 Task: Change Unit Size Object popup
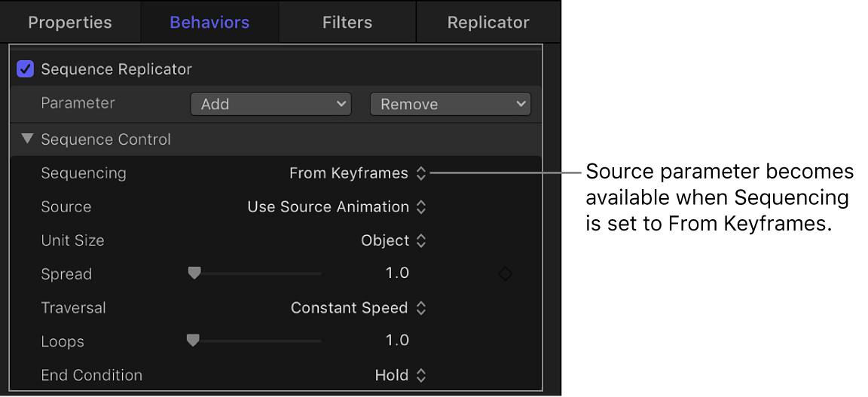click(x=393, y=240)
